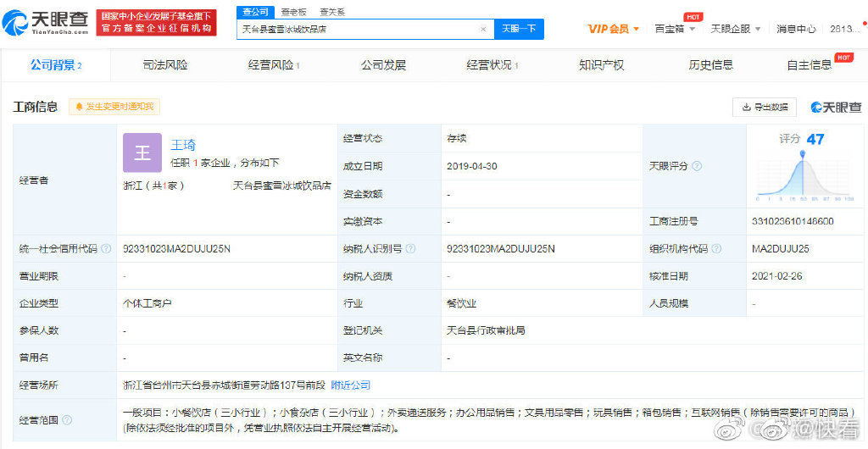868x449 pixels.
Task: Click the 发生变更时通知我 notification button
Action: (114, 107)
